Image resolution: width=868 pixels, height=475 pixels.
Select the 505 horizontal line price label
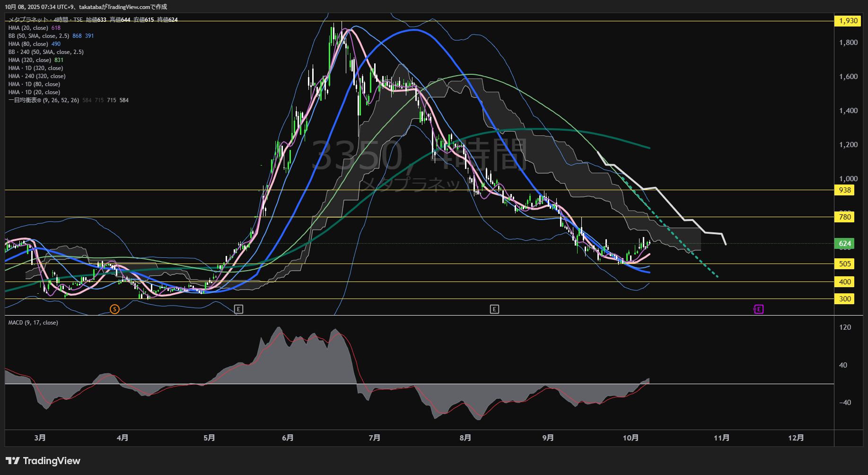coord(845,264)
